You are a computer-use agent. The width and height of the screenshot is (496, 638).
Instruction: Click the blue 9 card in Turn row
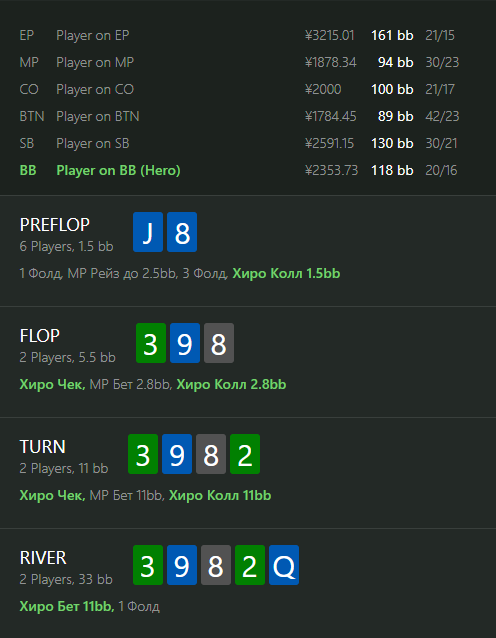tap(177, 454)
